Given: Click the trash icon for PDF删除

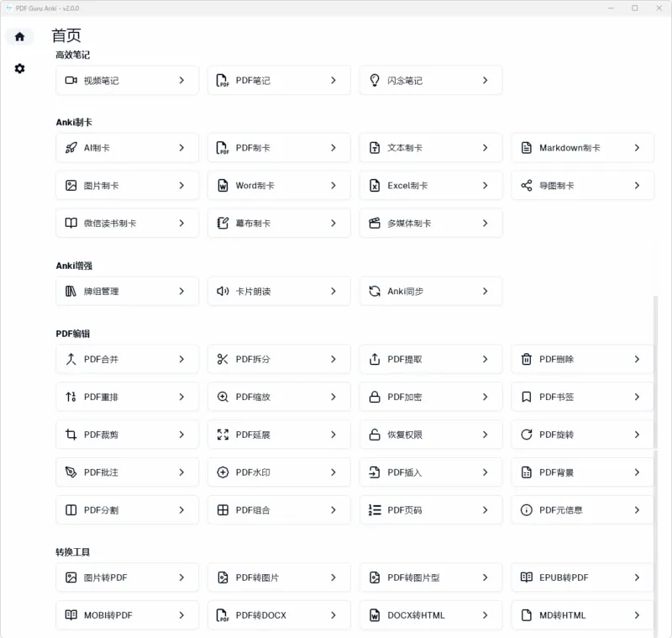Looking at the screenshot, I should (527, 359).
